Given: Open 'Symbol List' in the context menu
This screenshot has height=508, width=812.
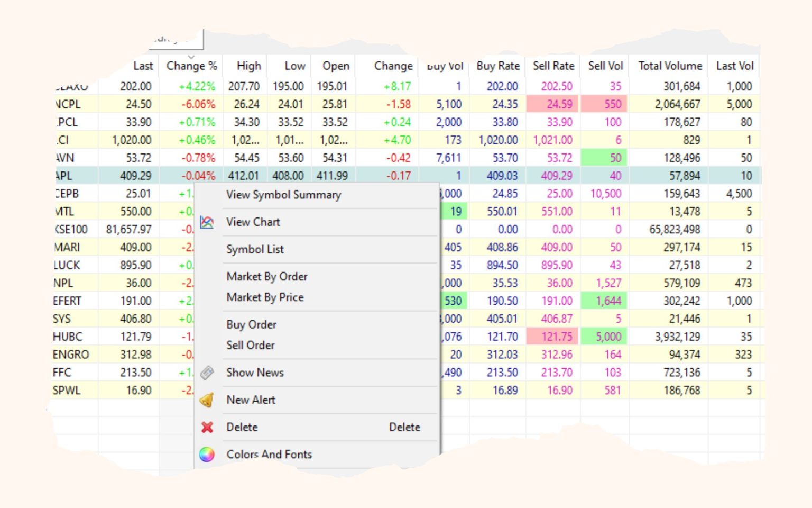Looking at the screenshot, I should click(255, 249).
